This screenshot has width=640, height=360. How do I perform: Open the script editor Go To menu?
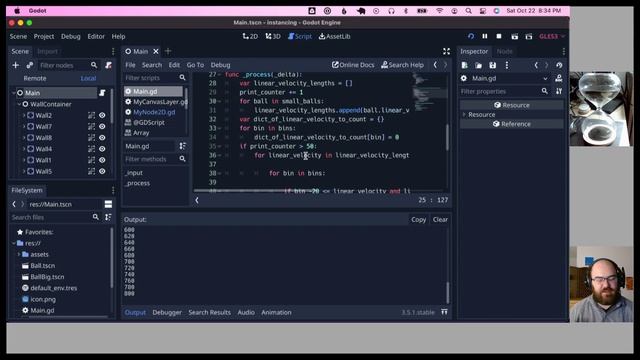pyautogui.click(x=195, y=65)
